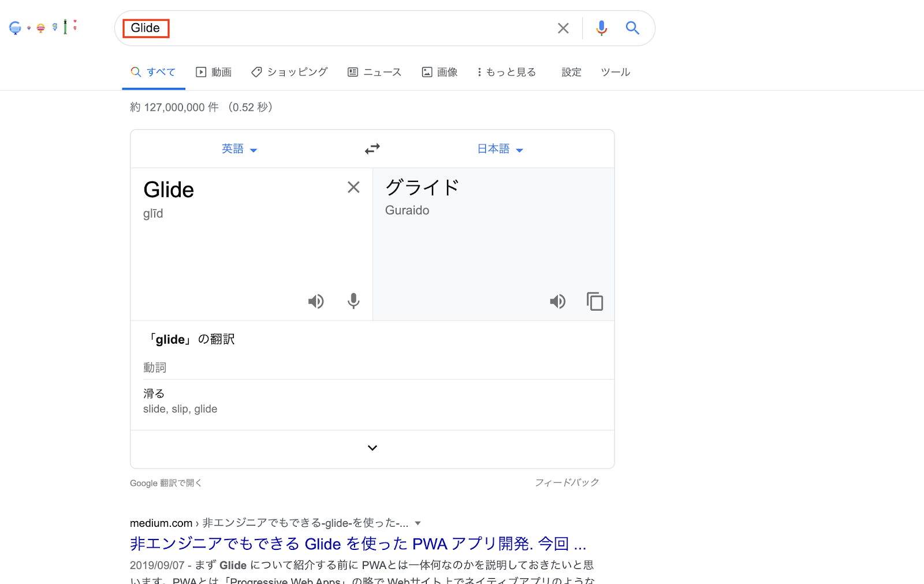
Task: Open the 非エンジニアでもできる Glide result title
Action: pos(358,544)
